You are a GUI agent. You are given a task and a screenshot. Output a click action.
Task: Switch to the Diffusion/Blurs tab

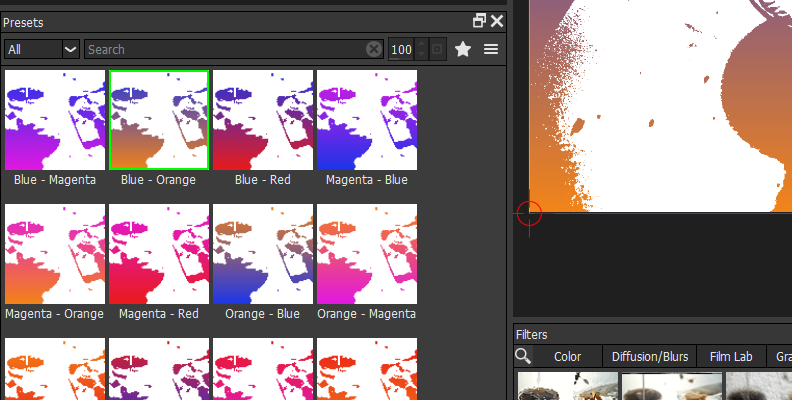pyautogui.click(x=650, y=357)
